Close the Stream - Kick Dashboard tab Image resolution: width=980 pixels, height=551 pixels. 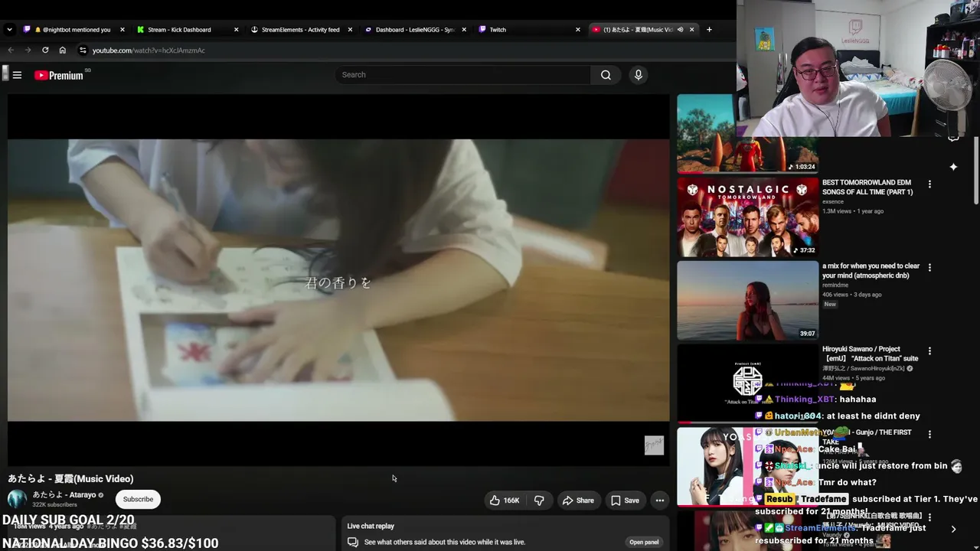click(x=236, y=30)
